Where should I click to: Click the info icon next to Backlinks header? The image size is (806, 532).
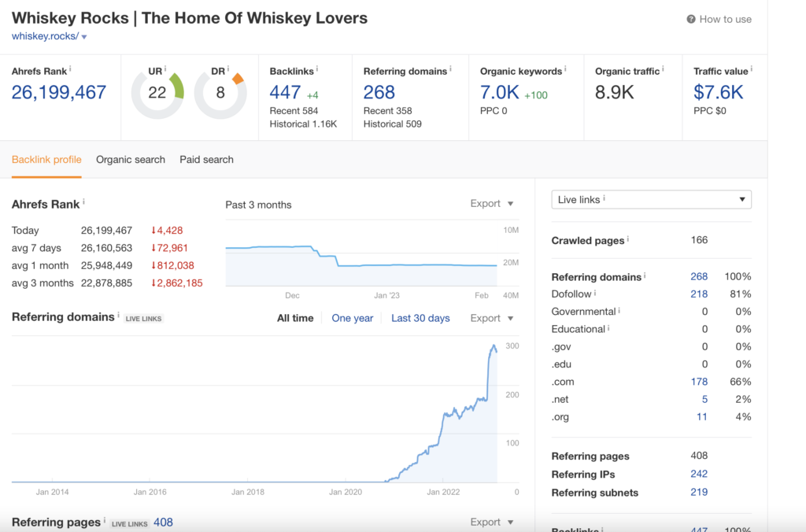coord(317,68)
